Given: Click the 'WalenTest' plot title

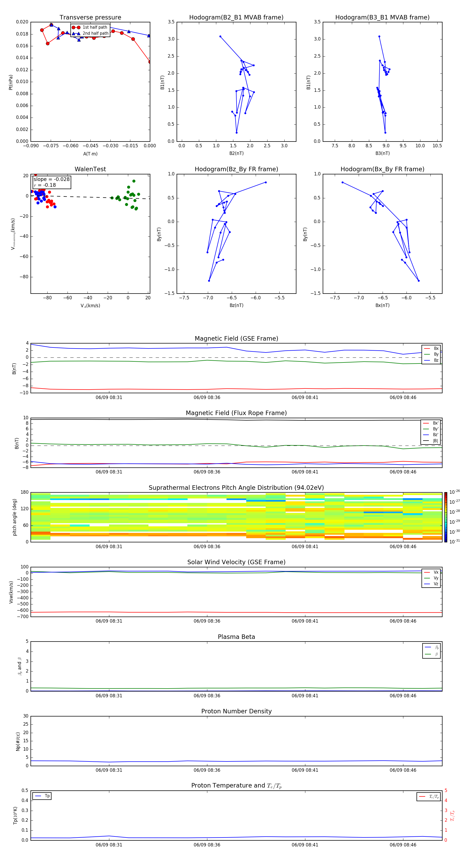Looking at the screenshot, I should click(90, 169).
